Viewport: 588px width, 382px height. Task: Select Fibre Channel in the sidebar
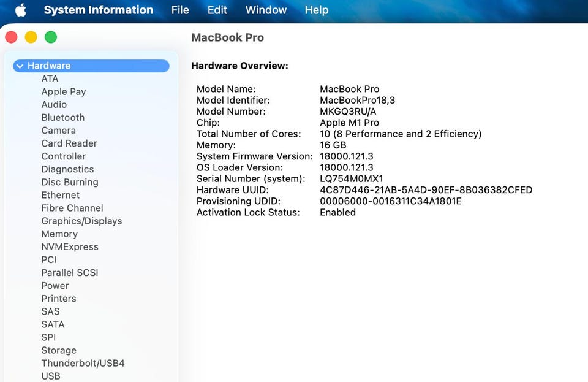click(x=72, y=208)
